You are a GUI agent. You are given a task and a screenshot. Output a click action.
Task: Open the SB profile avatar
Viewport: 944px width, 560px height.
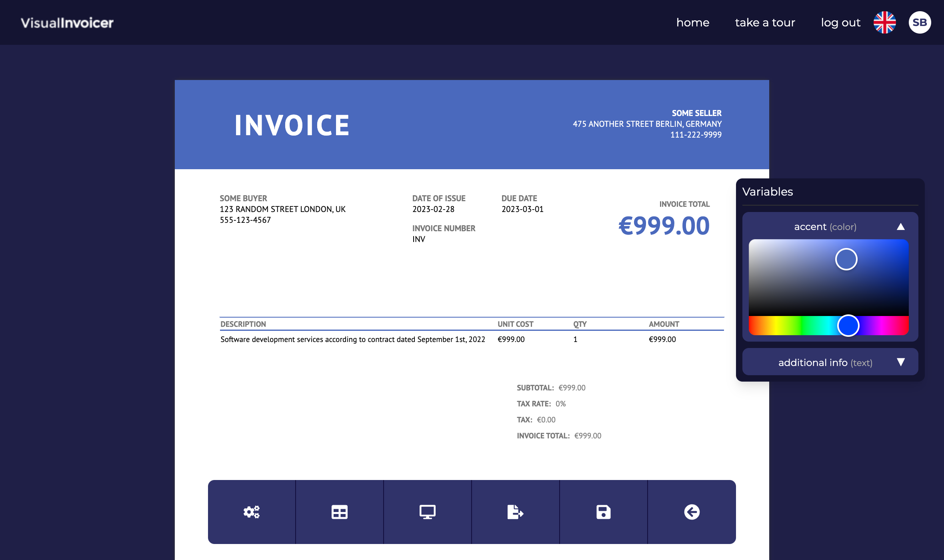920,22
